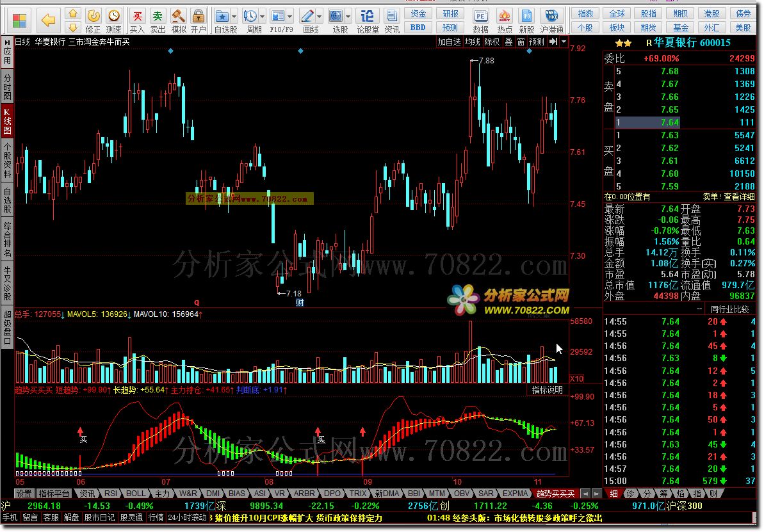The width and height of the screenshot is (764, 532).
Task: Click indicator tab scroll left arrow
Action: pyautogui.click(x=586, y=494)
